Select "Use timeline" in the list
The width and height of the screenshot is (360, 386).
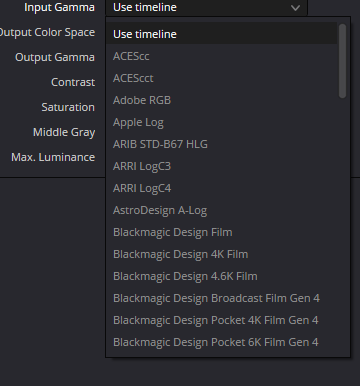pyautogui.click(x=222, y=34)
